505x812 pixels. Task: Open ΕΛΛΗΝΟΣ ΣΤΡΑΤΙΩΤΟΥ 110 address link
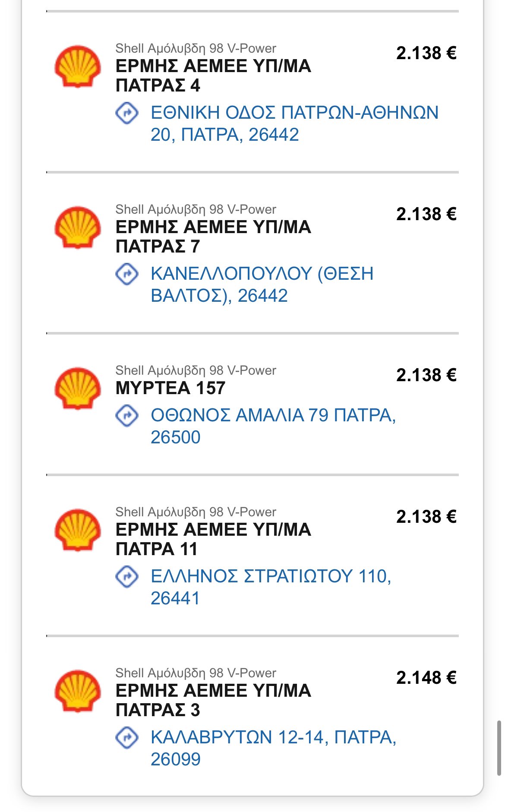(x=271, y=587)
